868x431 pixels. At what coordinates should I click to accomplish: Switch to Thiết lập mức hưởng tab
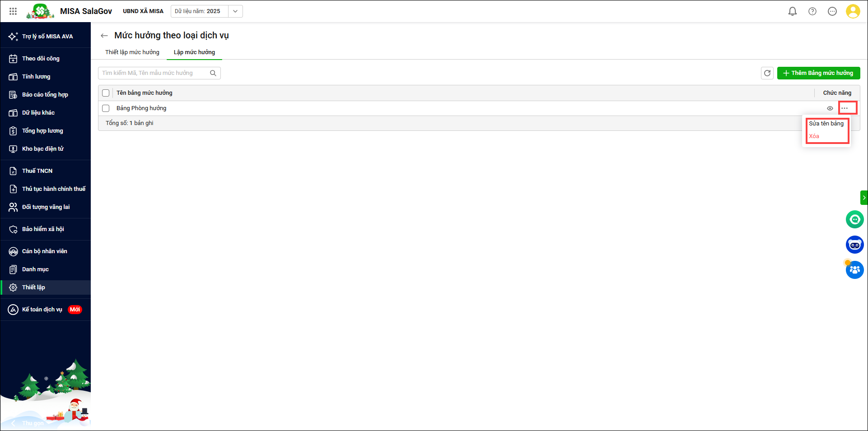click(132, 52)
